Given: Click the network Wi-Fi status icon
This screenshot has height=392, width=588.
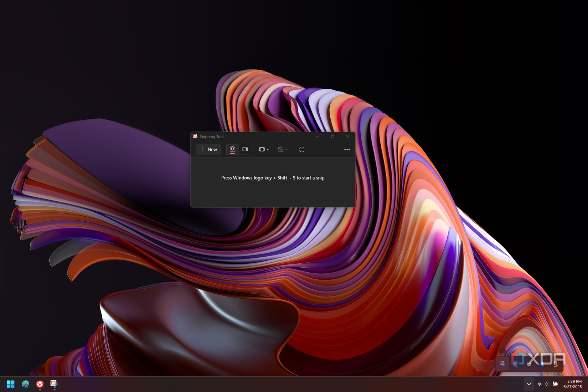Looking at the screenshot, I should [x=540, y=384].
